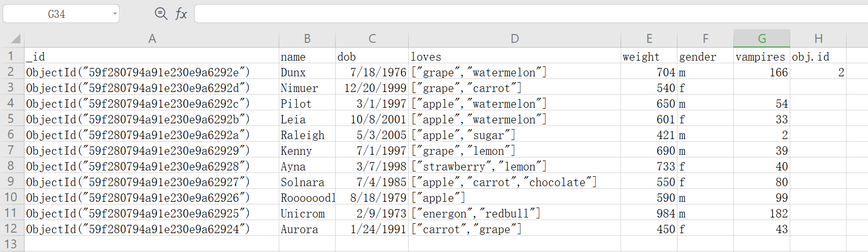Select column A header
This screenshot has height=252, width=868.
click(152, 39)
